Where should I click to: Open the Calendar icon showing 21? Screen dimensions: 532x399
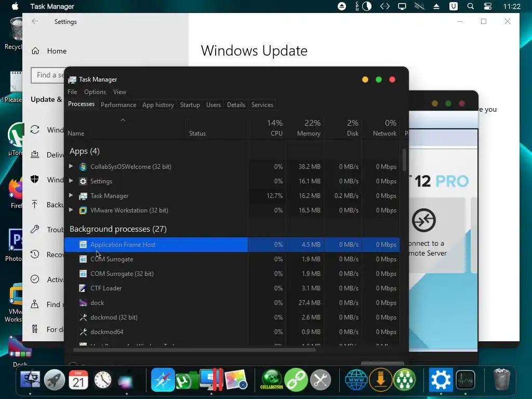(x=78, y=380)
